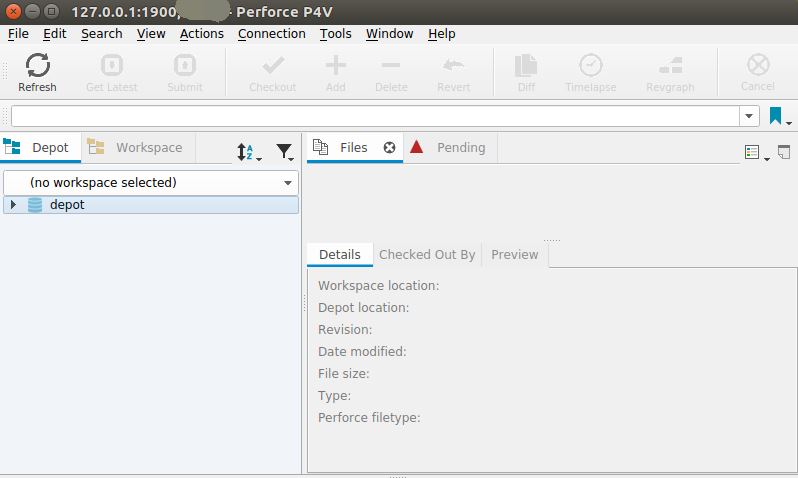
Task: Open the sort order A-Z icon
Action: point(249,152)
